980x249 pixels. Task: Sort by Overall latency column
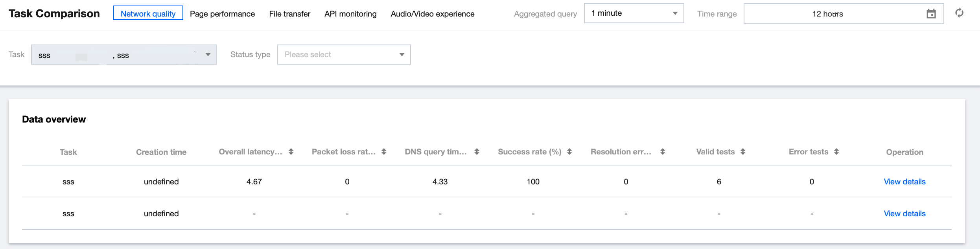tap(291, 152)
